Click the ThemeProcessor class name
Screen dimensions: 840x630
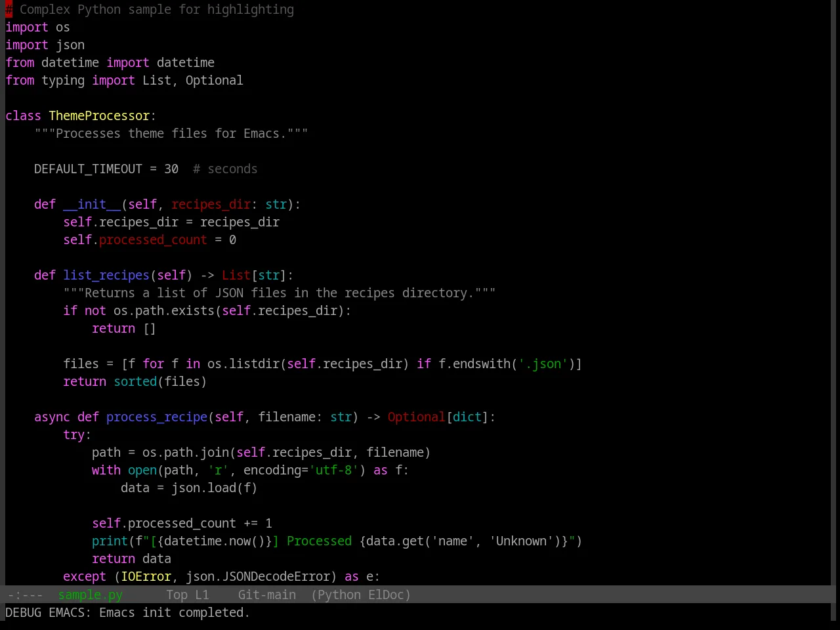[x=99, y=115]
